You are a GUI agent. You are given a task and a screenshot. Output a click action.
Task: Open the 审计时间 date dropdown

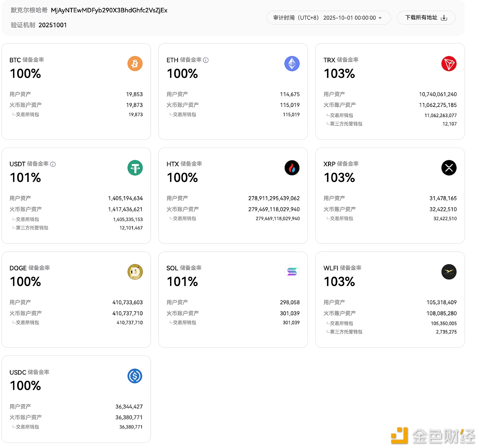point(328,18)
